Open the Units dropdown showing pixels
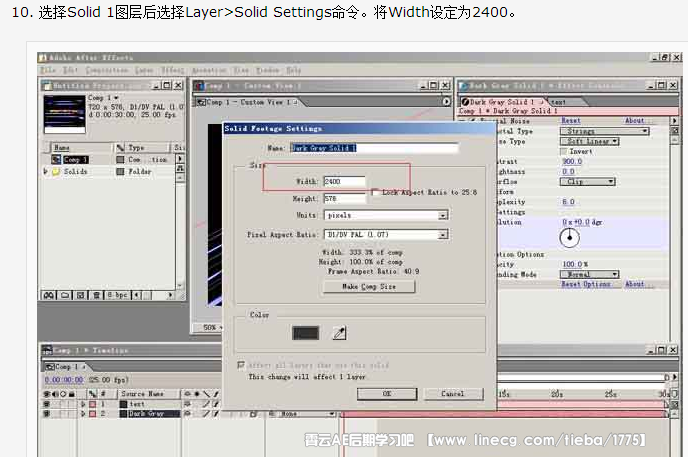Image resolution: width=688 pixels, height=457 pixels. click(x=386, y=215)
